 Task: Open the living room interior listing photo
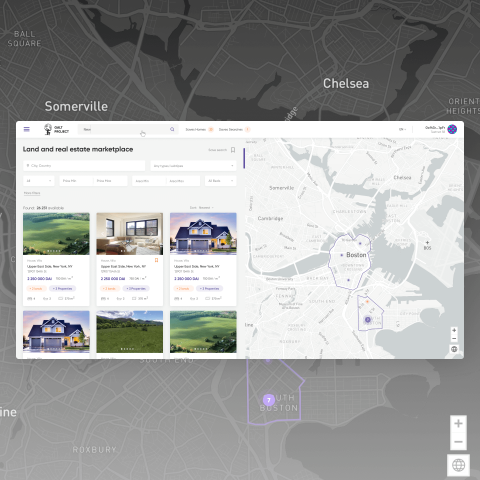[x=130, y=234]
